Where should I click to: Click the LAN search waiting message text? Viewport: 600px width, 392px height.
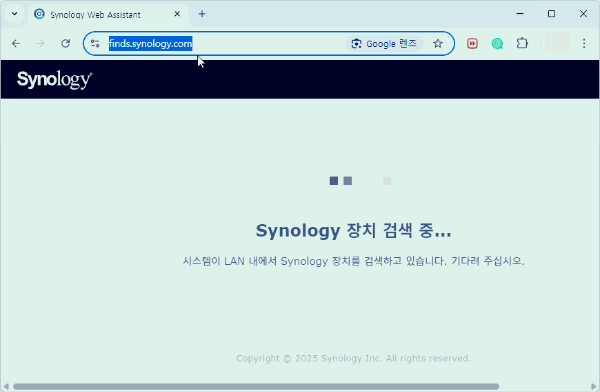(x=353, y=261)
